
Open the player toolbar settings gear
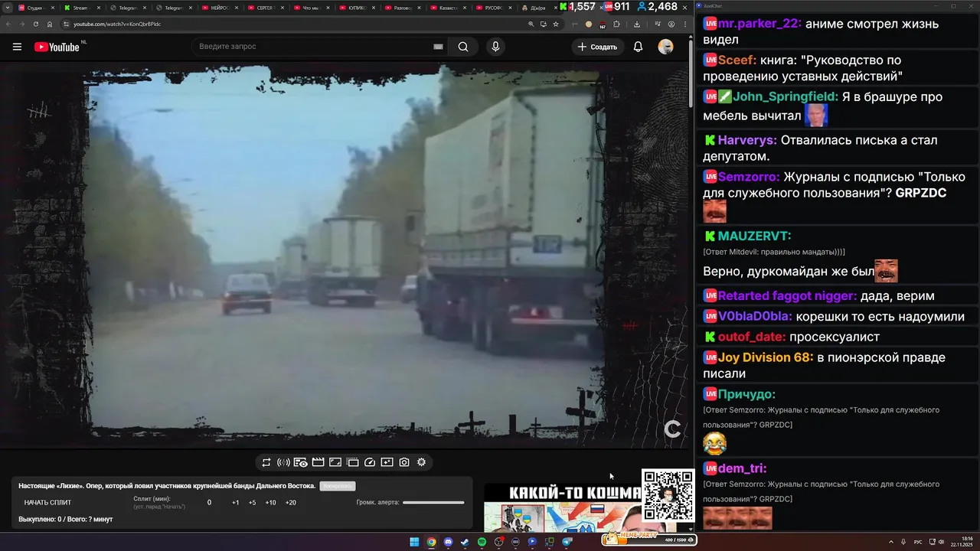pyautogui.click(x=421, y=462)
